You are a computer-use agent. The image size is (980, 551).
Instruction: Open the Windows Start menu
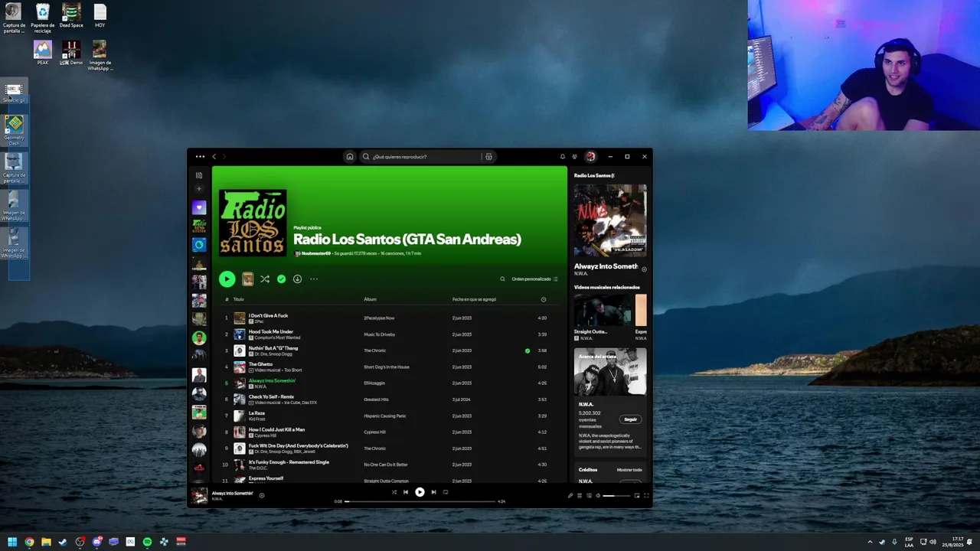point(12,542)
